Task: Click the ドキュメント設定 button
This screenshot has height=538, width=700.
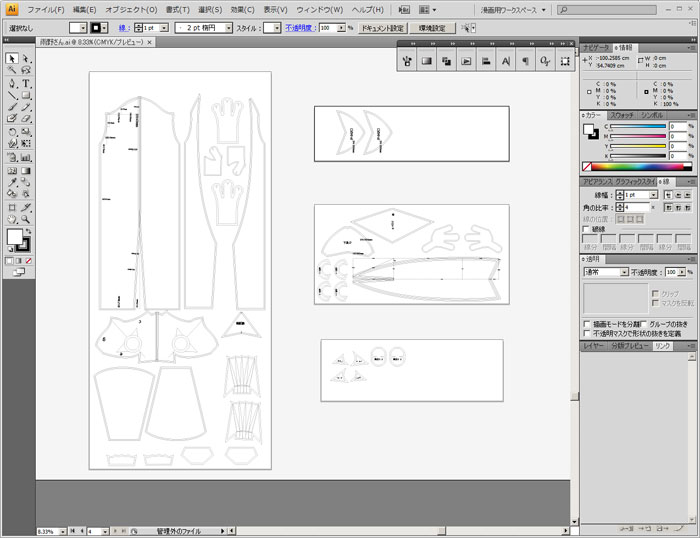Action: pos(382,28)
